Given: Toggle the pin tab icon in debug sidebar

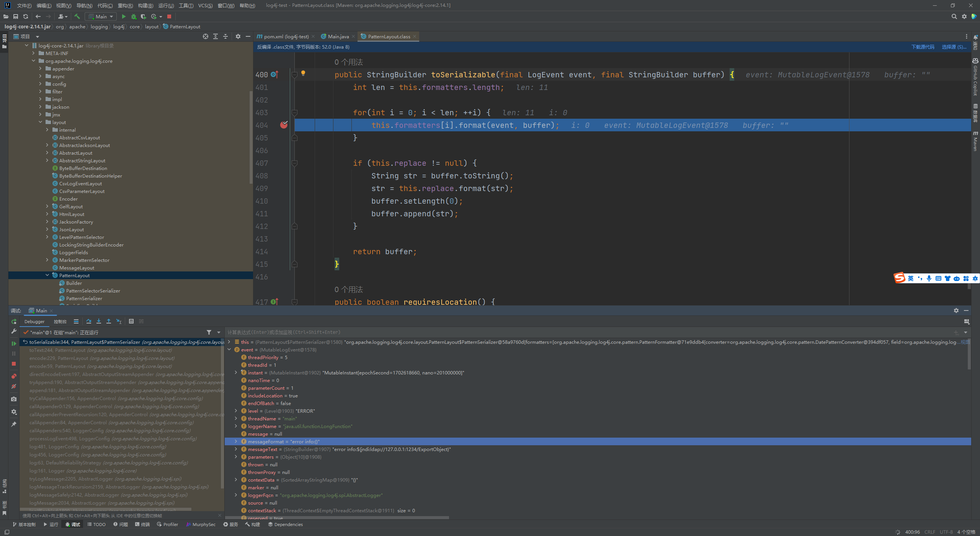Looking at the screenshot, I should click(14, 424).
